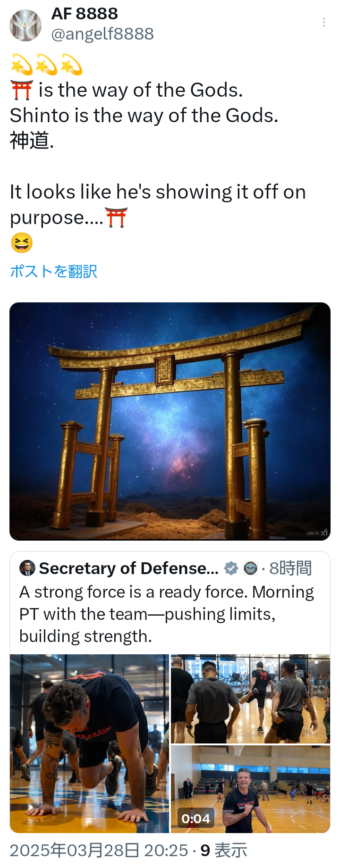Click the 2025年03月28日 20:25 timestamp
Screen dimensions: 340x868
coord(99,851)
